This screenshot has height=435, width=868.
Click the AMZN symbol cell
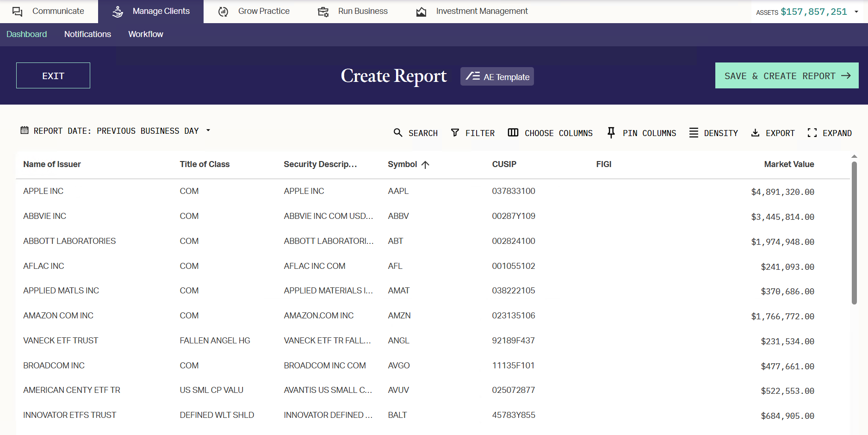tap(399, 316)
